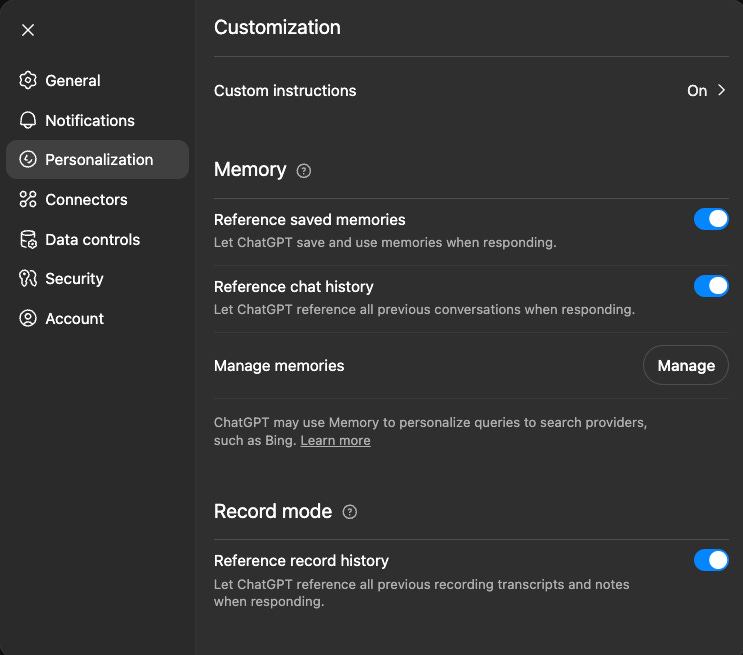Click the Account person icon
The image size is (743, 655).
point(28,319)
